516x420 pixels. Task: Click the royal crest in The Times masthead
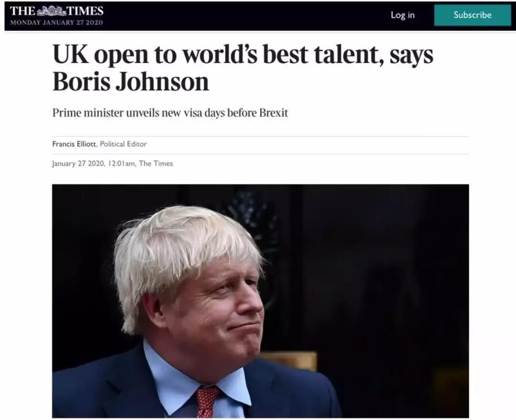click(x=51, y=11)
